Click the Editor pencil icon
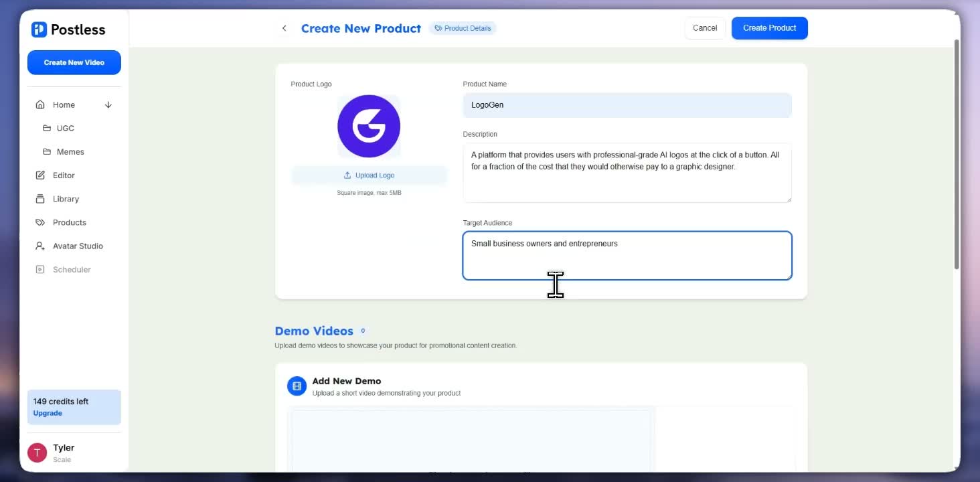Image resolution: width=980 pixels, height=482 pixels. pos(40,175)
